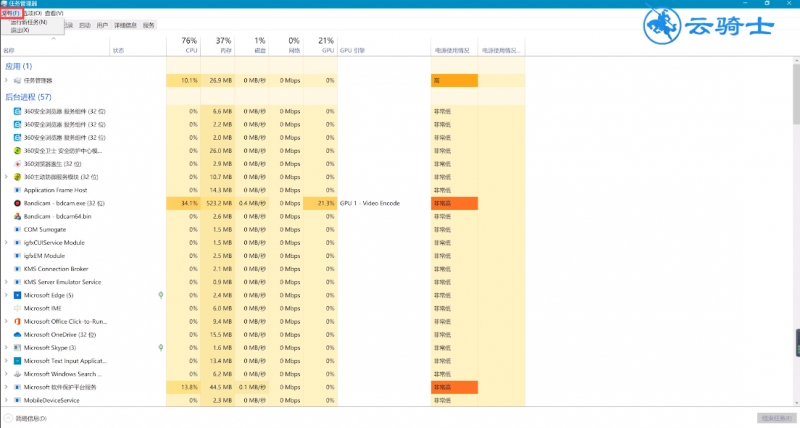Choose 运行新任务(N) from the File menu
The image size is (800, 428).
[29, 22]
